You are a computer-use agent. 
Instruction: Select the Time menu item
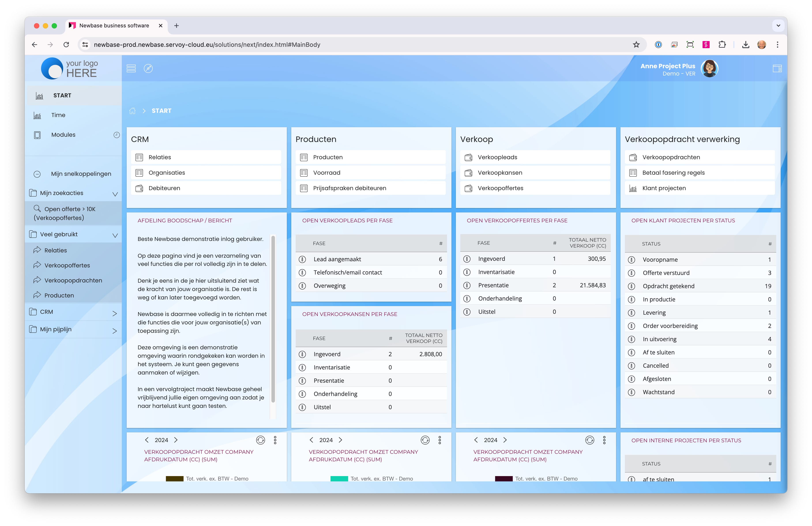click(58, 115)
